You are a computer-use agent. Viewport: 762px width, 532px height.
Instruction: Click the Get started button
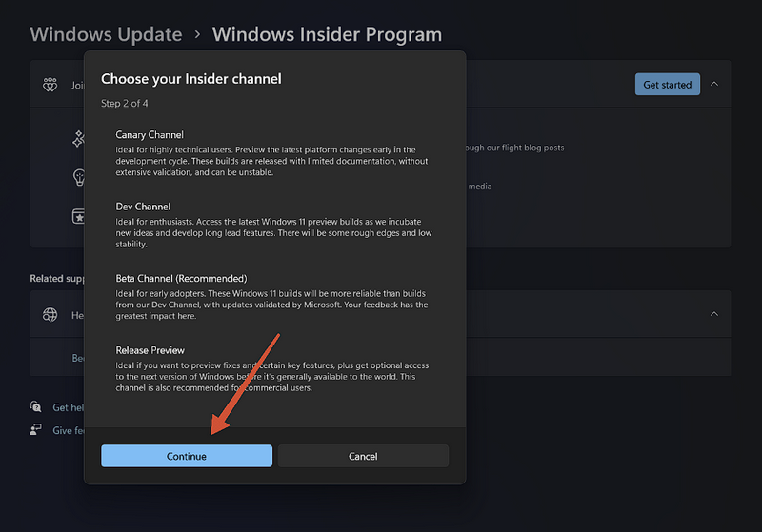[x=667, y=85]
